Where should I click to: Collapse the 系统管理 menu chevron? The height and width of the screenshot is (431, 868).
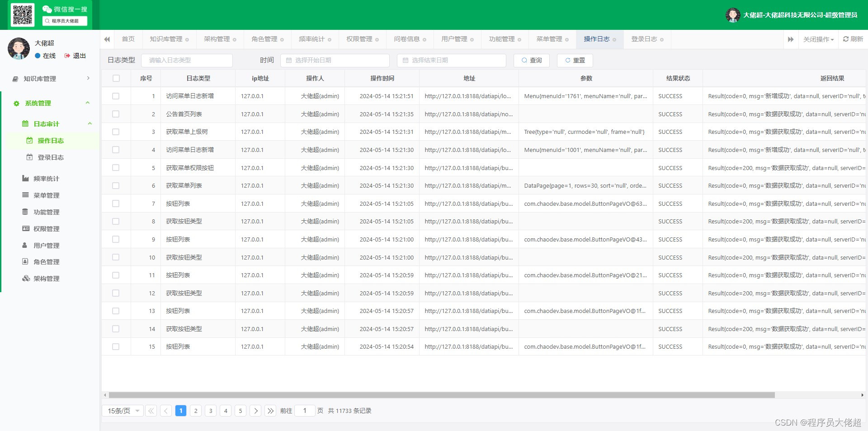[88, 103]
